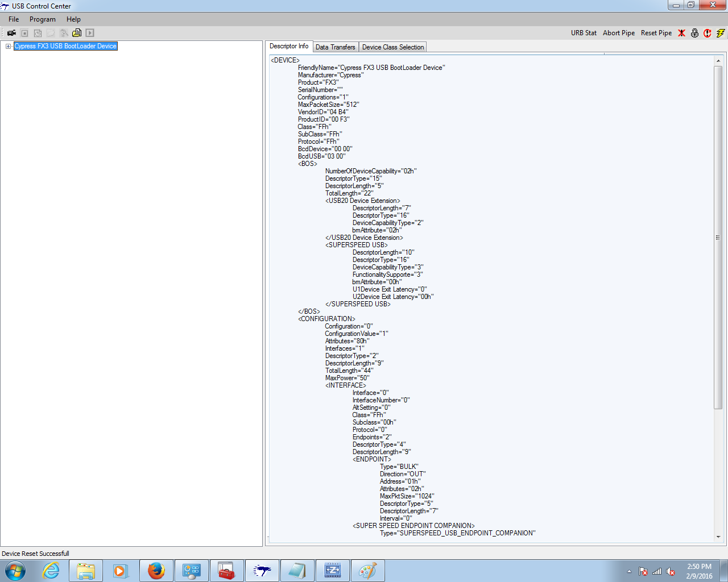Image resolution: width=728 pixels, height=582 pixels.
Task: Click the video camera record icon
Action: [x=11, y=33]
